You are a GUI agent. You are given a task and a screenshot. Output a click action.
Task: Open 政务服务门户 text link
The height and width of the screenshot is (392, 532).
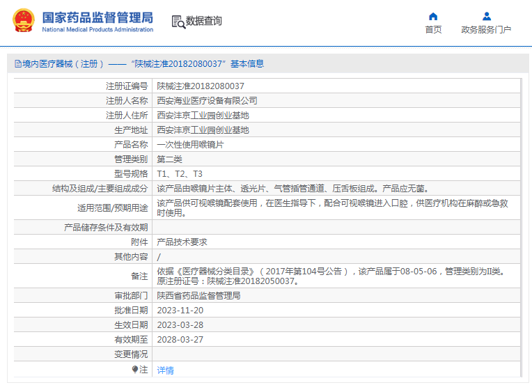pos(486,30)
